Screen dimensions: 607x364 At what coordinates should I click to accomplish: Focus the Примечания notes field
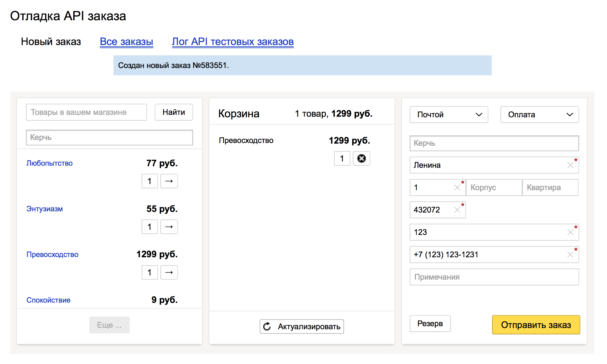494,277
